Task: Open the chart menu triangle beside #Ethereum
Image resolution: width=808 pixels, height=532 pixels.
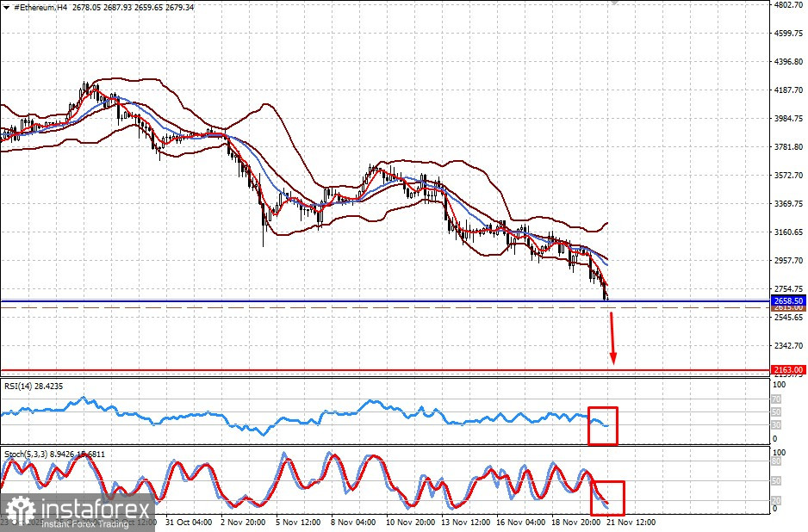Action: click(x=6, y=8)
